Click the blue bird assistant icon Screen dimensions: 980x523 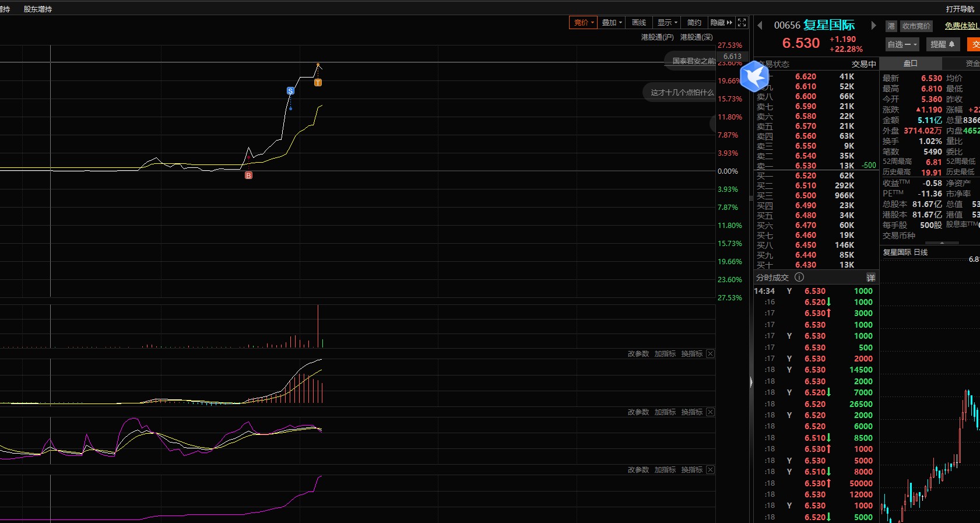point(754,76)
